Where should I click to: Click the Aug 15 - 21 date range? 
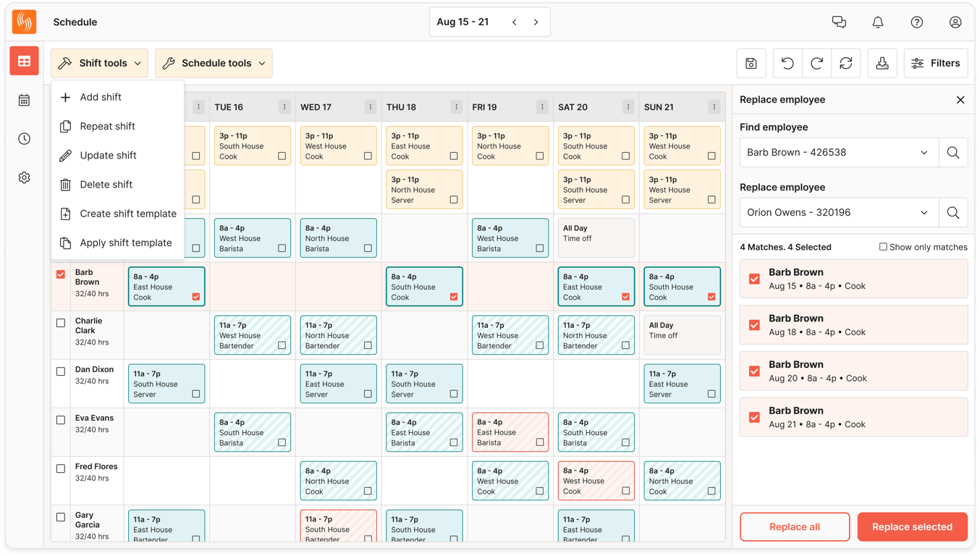462,22
